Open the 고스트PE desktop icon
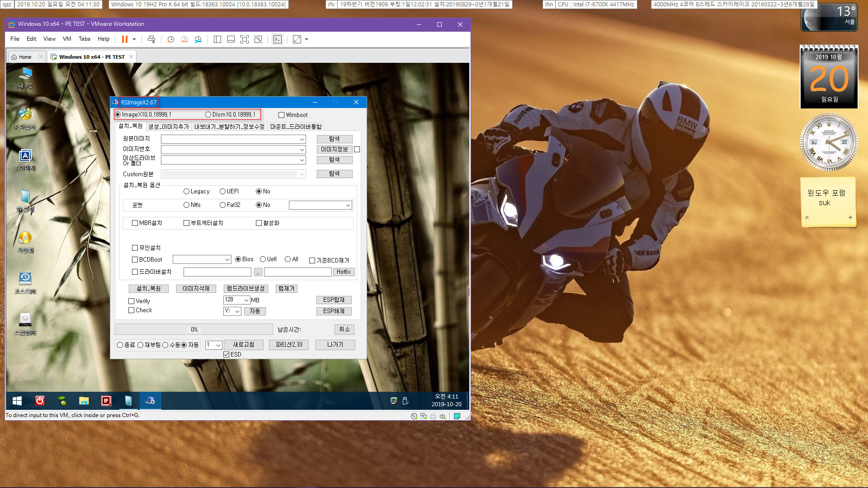This screenshot has height=488, width=868. [x=25, y=283]
